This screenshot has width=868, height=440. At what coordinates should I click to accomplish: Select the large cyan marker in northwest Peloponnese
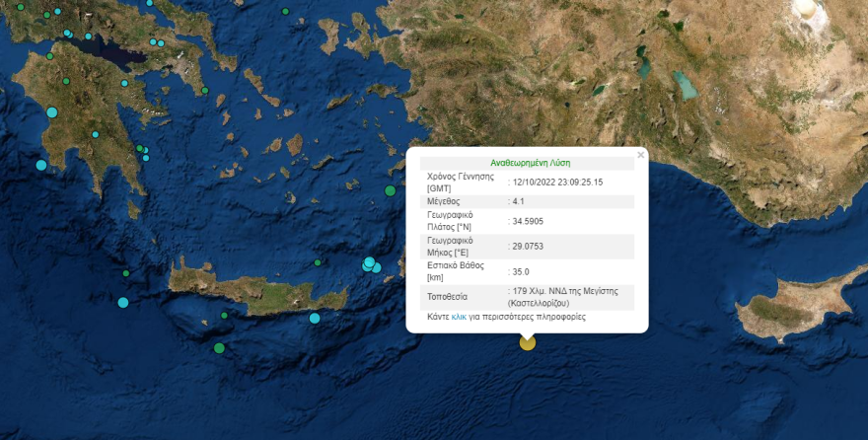tap(52, 112)
